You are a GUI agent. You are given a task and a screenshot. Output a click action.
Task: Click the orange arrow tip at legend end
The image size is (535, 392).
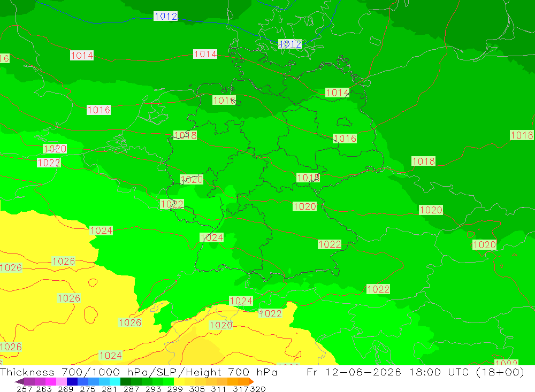coord(251,381)
